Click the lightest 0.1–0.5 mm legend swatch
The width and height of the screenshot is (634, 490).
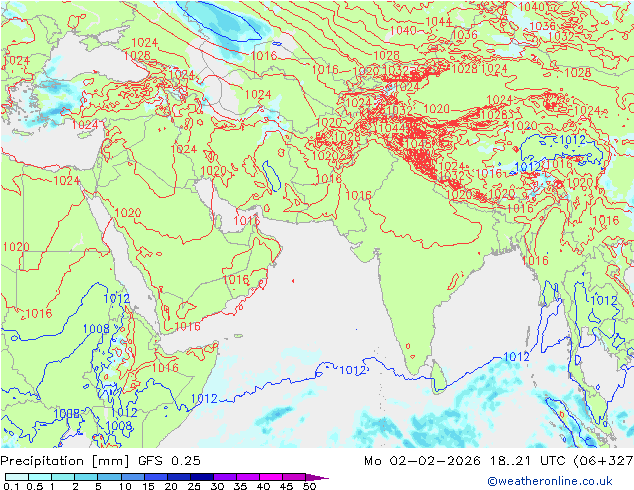17,477
